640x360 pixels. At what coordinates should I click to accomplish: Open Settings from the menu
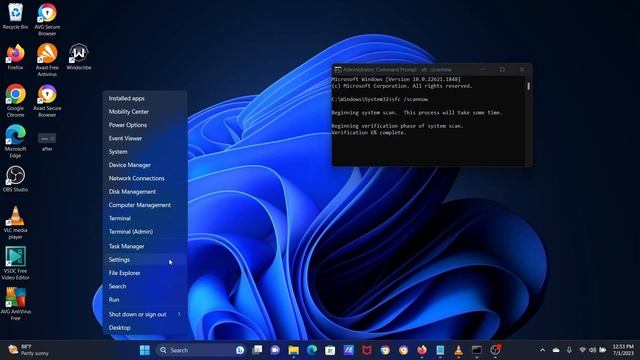pyautogui.click(x=145, y=260)
